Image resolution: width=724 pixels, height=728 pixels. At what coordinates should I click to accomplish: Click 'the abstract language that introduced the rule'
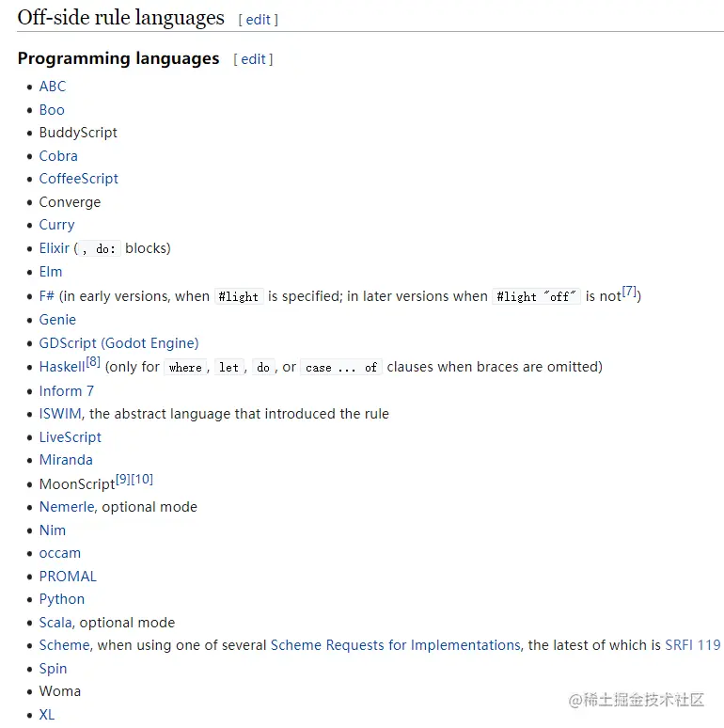(239, 414)
